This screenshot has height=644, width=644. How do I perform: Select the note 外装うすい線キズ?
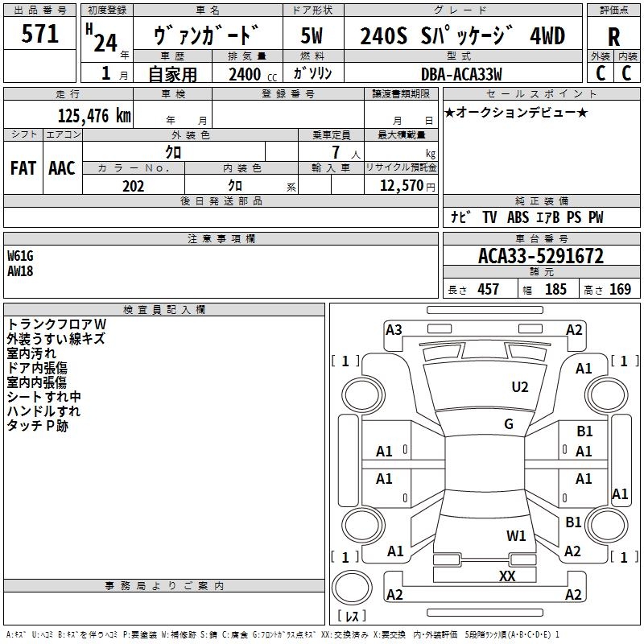coord(56,339)
